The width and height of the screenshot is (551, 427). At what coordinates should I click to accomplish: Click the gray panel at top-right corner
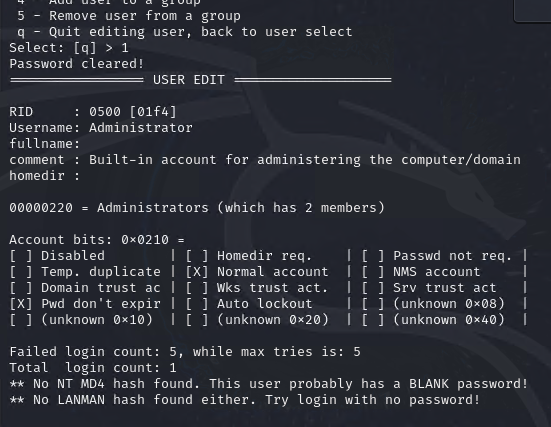click(532, 11)
